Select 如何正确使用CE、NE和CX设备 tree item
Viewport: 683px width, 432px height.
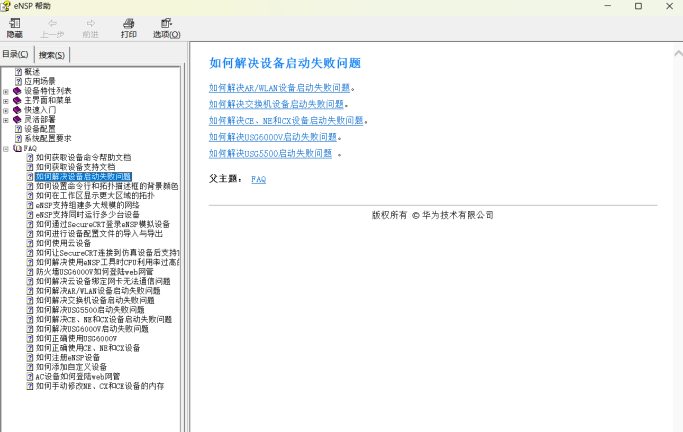pos(88,348)
